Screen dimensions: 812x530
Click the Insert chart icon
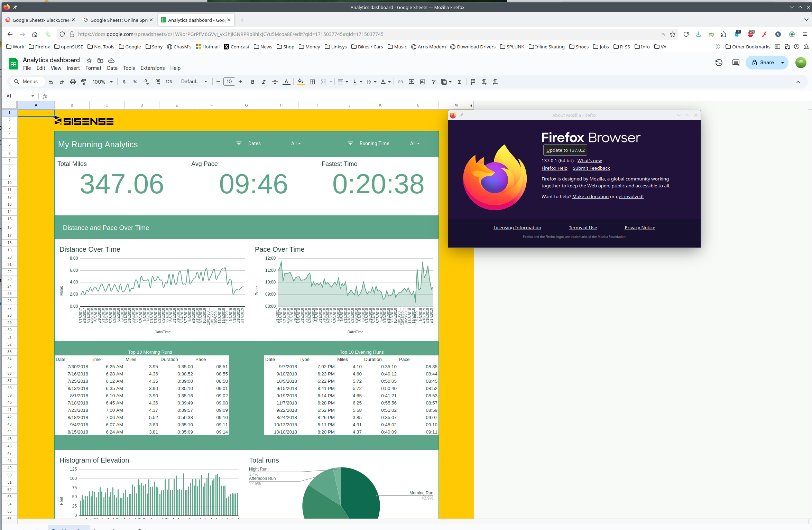coord(423,82)
